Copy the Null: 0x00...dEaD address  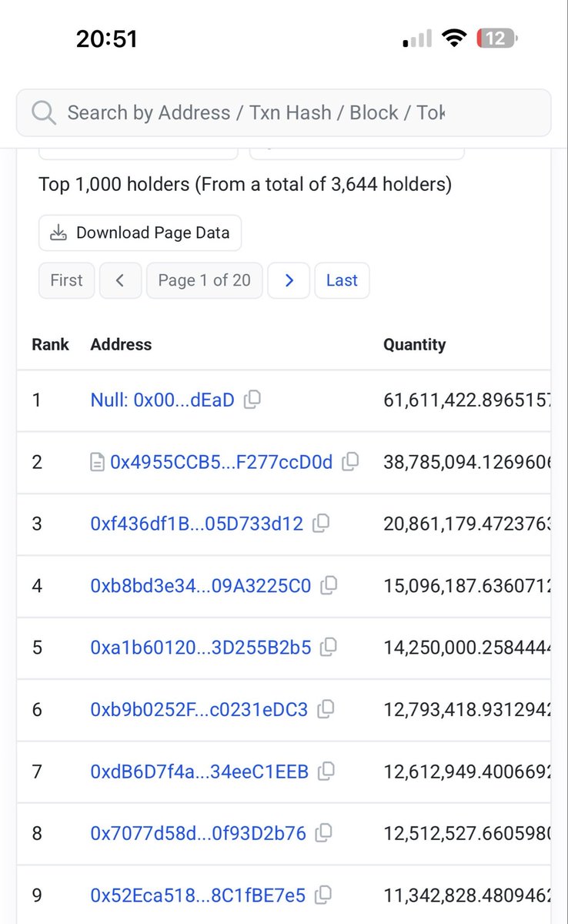pyautogui.click(x=252, y=400)
